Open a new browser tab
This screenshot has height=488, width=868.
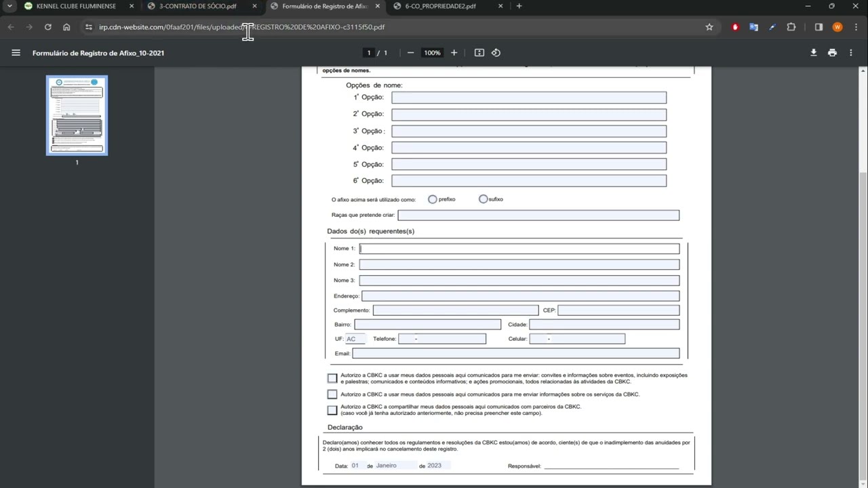(x=519, y=6)
